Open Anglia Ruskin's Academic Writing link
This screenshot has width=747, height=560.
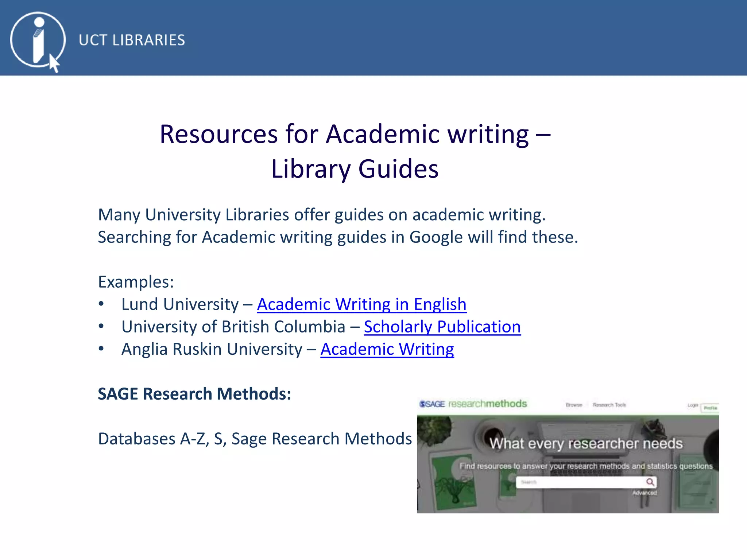(387, 349)
